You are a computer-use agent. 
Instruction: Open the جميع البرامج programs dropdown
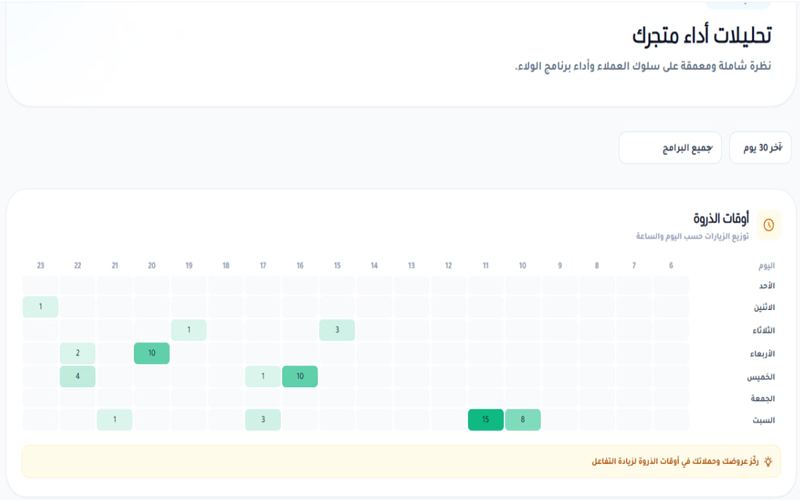[x=670, y=147]
